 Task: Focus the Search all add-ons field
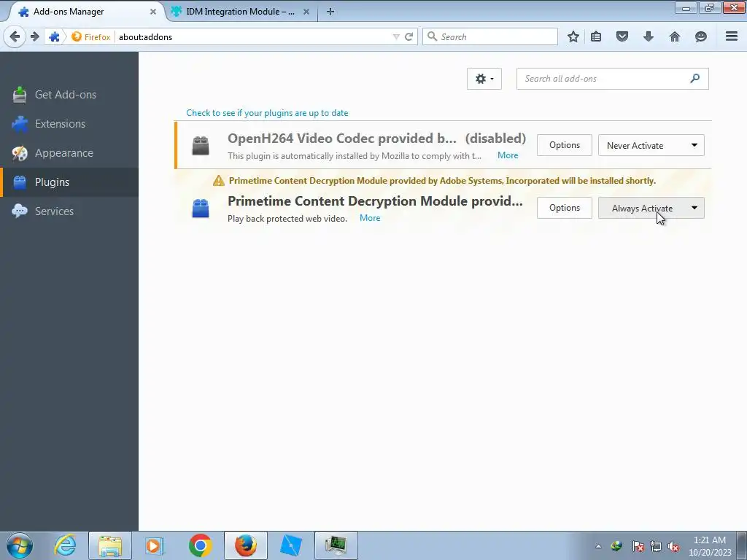612,79
